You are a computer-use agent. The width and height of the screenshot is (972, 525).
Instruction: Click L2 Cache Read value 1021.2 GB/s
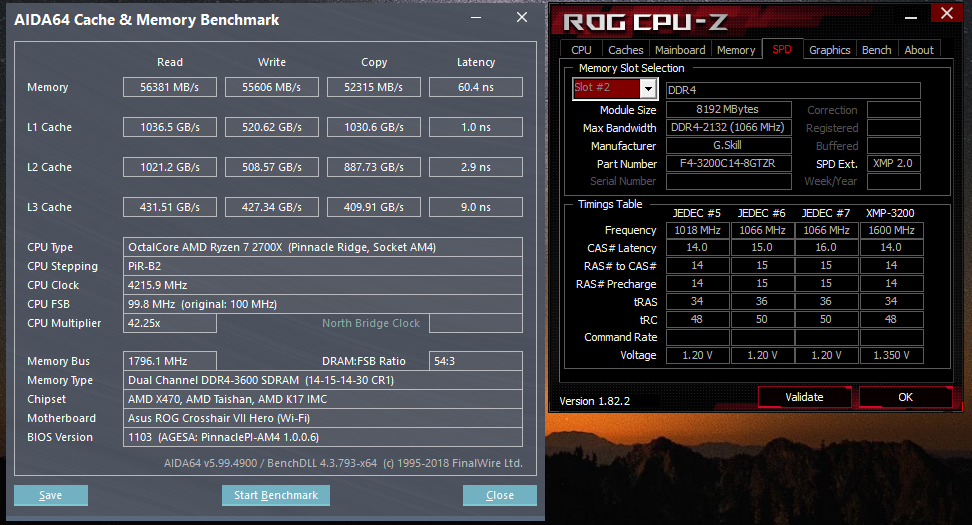click(170, 167)
